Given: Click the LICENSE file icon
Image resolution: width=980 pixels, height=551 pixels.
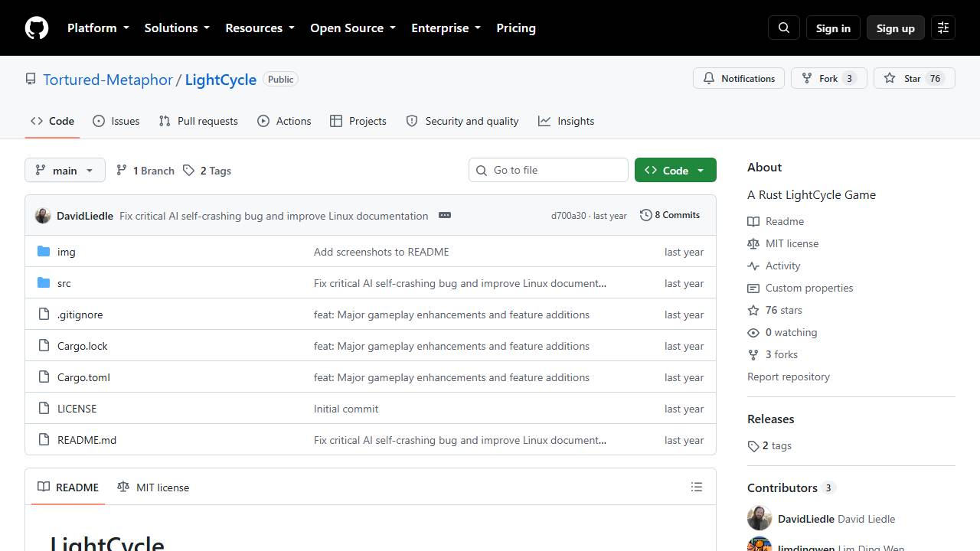Looking at the screenshot, I should pyautogui.click(x=44, y=409).
